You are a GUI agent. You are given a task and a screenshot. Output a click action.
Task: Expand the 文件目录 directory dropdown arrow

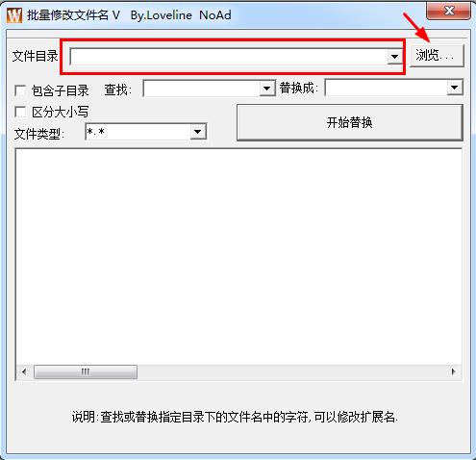coord(394,57)
